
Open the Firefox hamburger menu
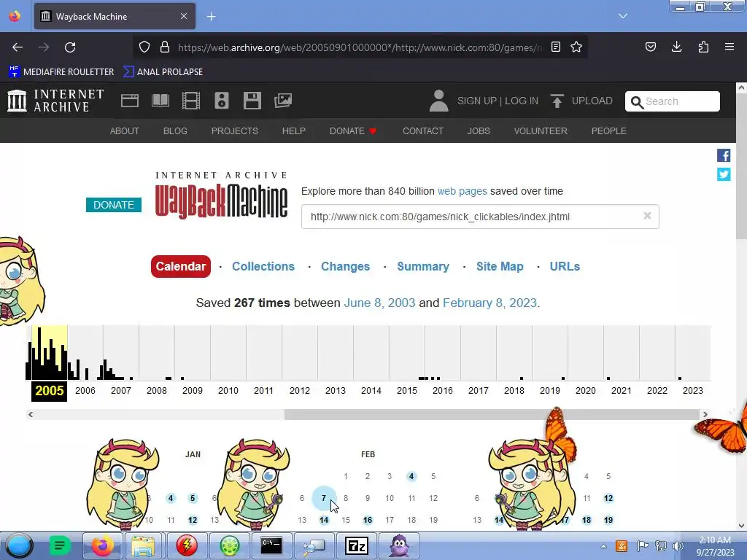729,47
